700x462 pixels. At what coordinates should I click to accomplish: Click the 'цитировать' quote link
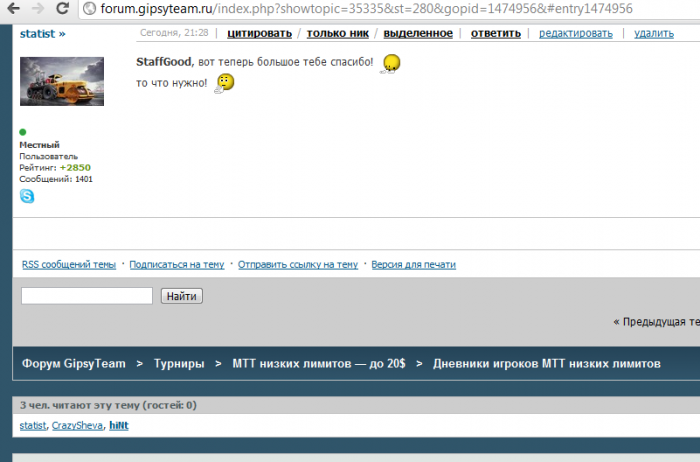click(259, 33)
